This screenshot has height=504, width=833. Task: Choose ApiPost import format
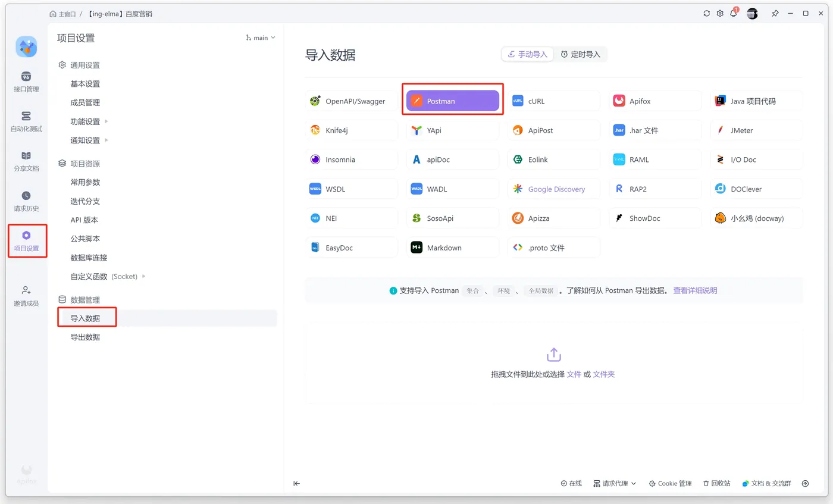(554, 130)
